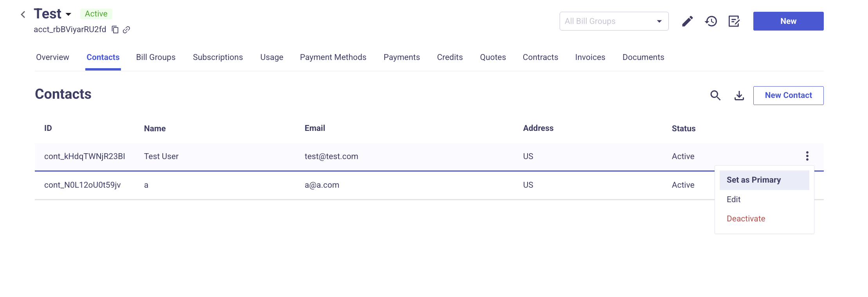Download the contacts list
Viewport: 868px width, 297px height.
pyautogui.click(x=739, y=95)
